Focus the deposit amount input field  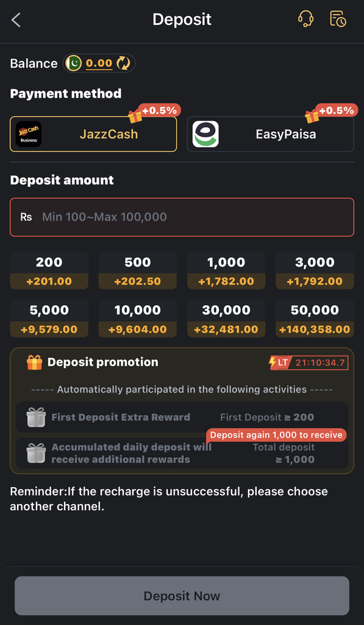point(182,217)
